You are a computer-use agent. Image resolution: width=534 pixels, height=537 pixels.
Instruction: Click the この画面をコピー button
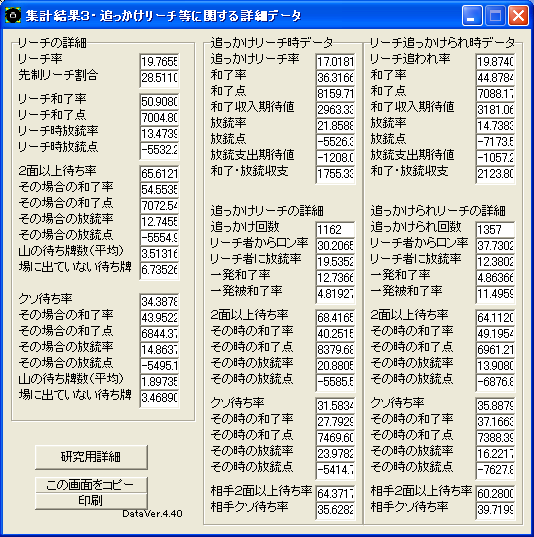coord(91,485)
